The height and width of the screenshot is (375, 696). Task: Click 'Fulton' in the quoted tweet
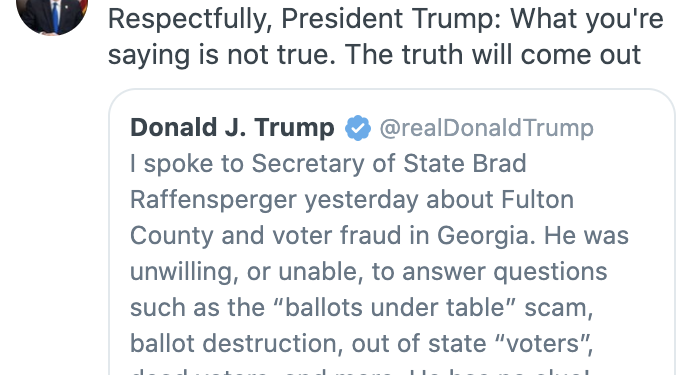point(537,199)
